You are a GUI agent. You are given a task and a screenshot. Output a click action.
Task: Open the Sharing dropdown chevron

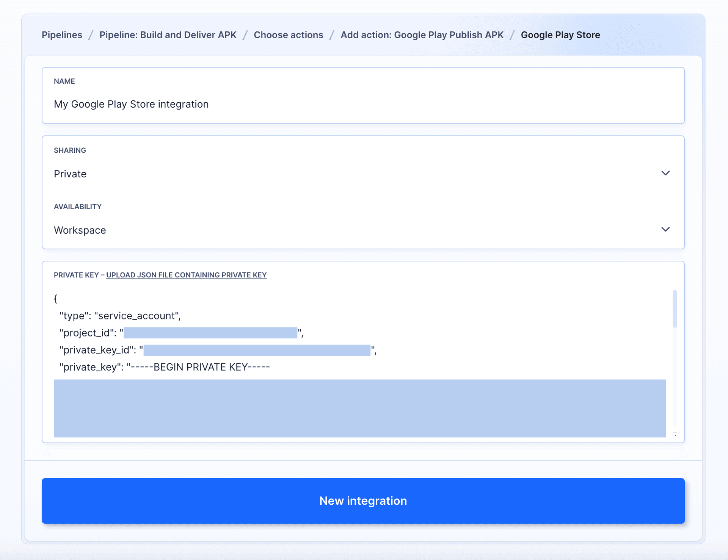(665, 173)
